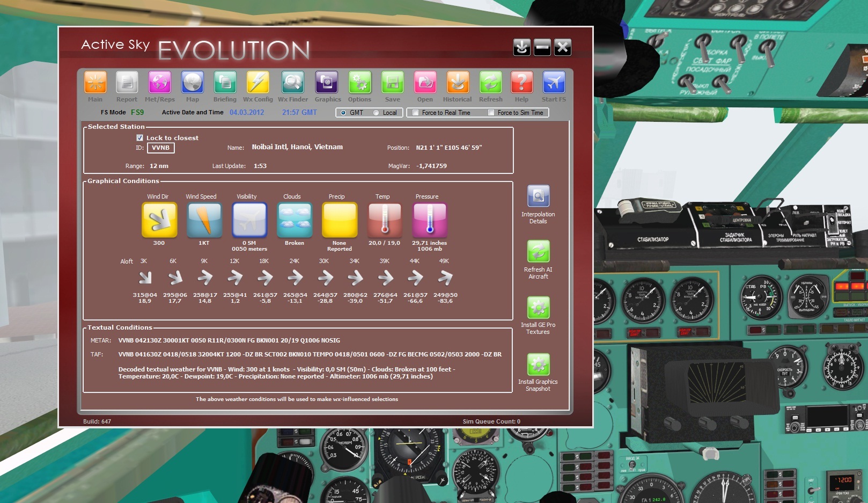Open the Historical weather icon

[458, 83]
